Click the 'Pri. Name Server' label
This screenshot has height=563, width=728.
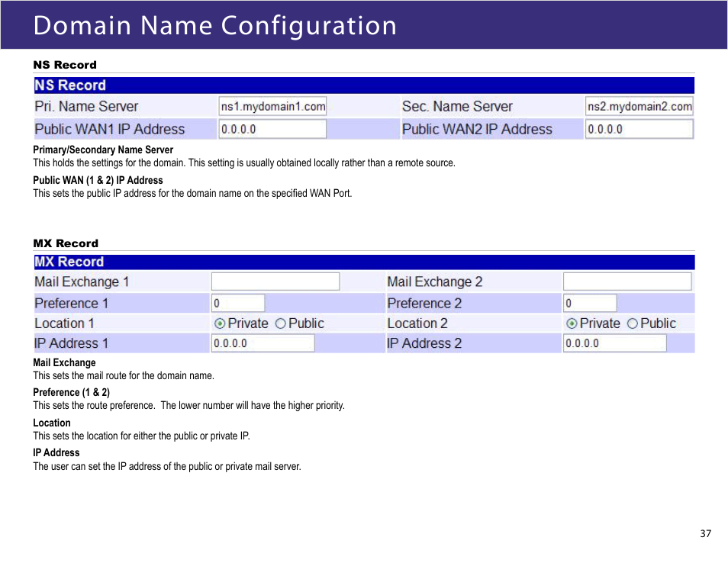click(86, 106)
